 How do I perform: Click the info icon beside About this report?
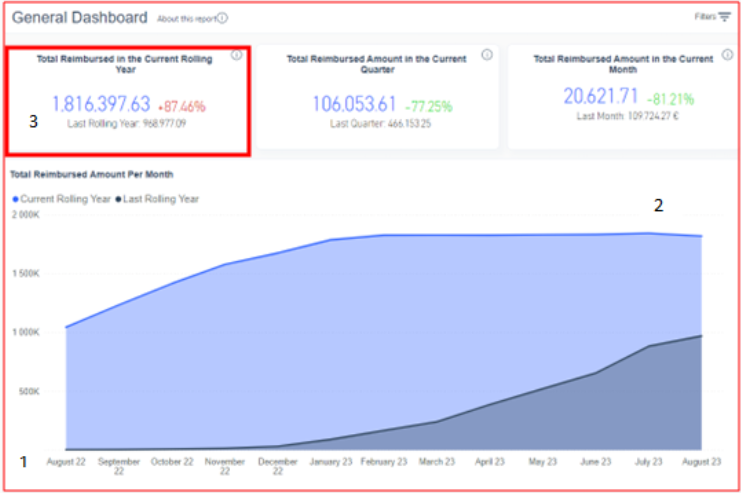point(222,18)
